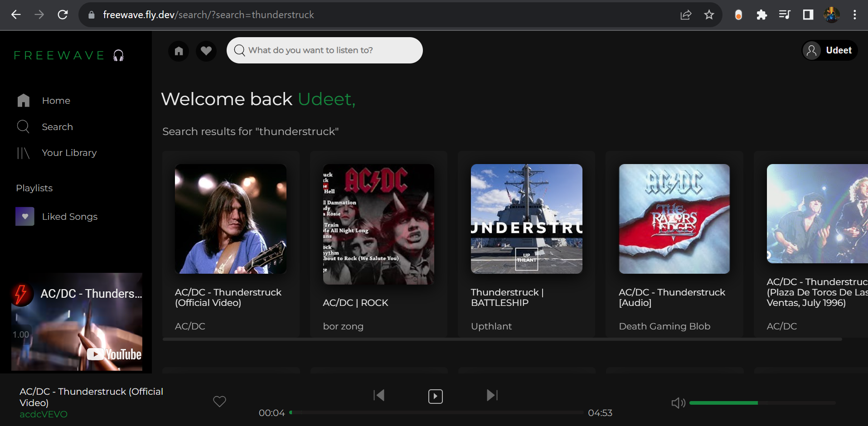Image resolution: width=868 pixels, height=426 pixels.
Task: Seek in the song progress bar
Action: tap(436, 412)
